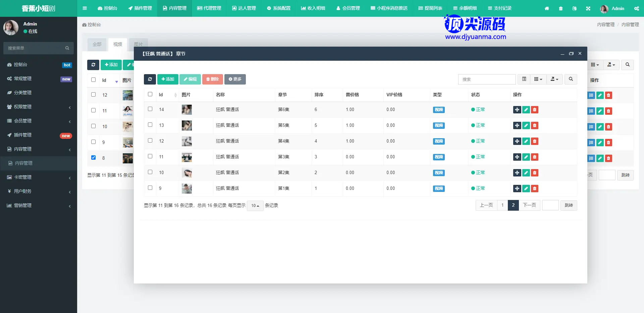
Task: Uncheck the checkbox for background row Id 8
Action: tap(93, 157)
